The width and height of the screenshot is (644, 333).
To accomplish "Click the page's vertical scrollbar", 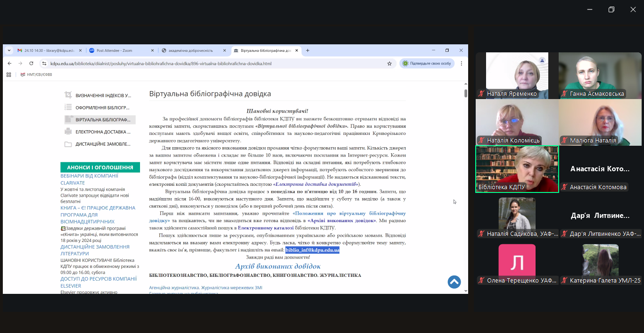I will tap(466, 189).
